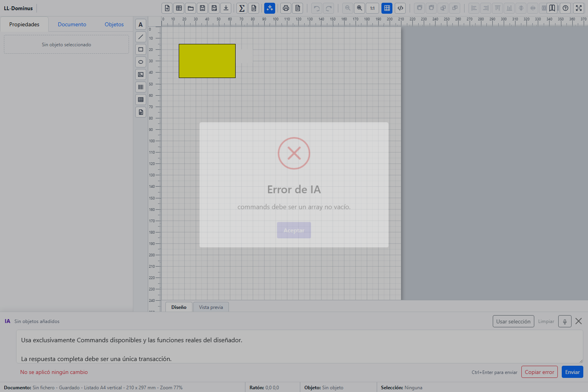Viewport: 588px width, 392px height.
Task: Redo the last undone action
Action: pos(328,8)
